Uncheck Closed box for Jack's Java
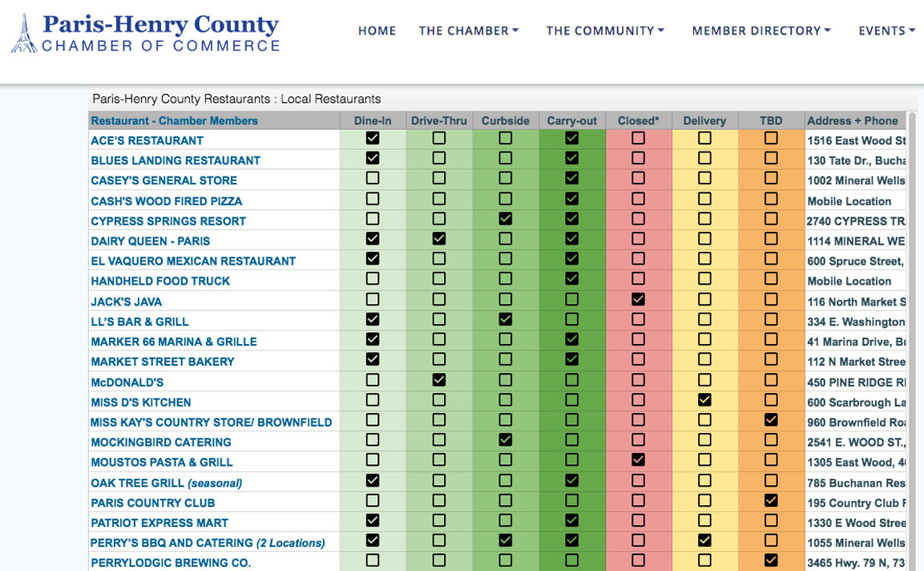The height and width of the screenshot is (571, 924). click(638, 299)
